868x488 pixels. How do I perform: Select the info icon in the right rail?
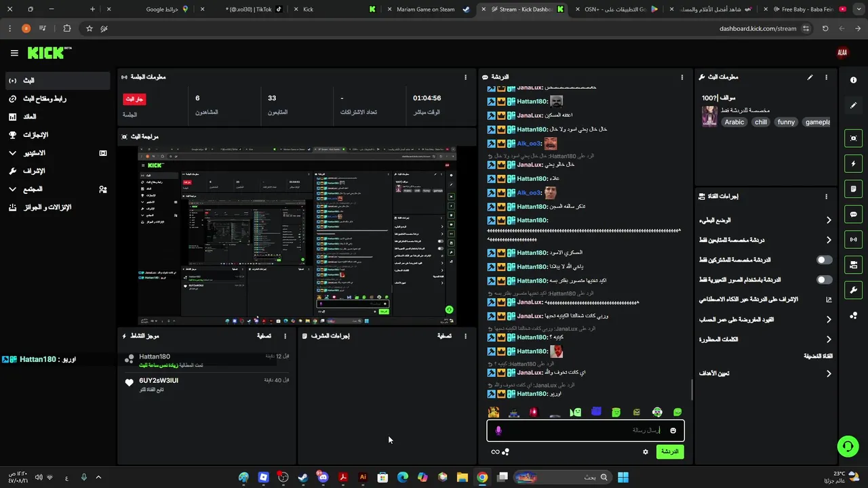click(853, 80)
